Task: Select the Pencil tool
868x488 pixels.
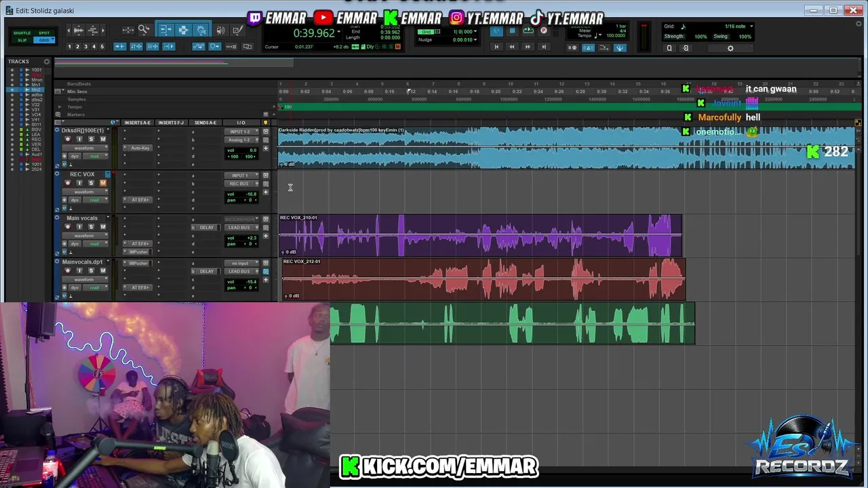Action: tap(237, 30)
